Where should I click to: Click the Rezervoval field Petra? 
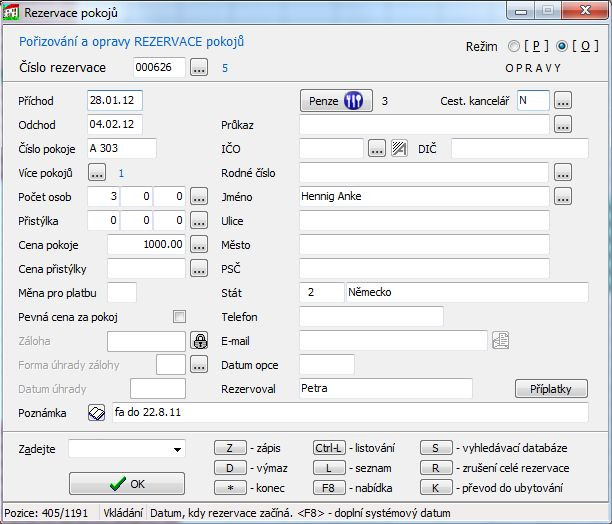click(x=386, y=389)
